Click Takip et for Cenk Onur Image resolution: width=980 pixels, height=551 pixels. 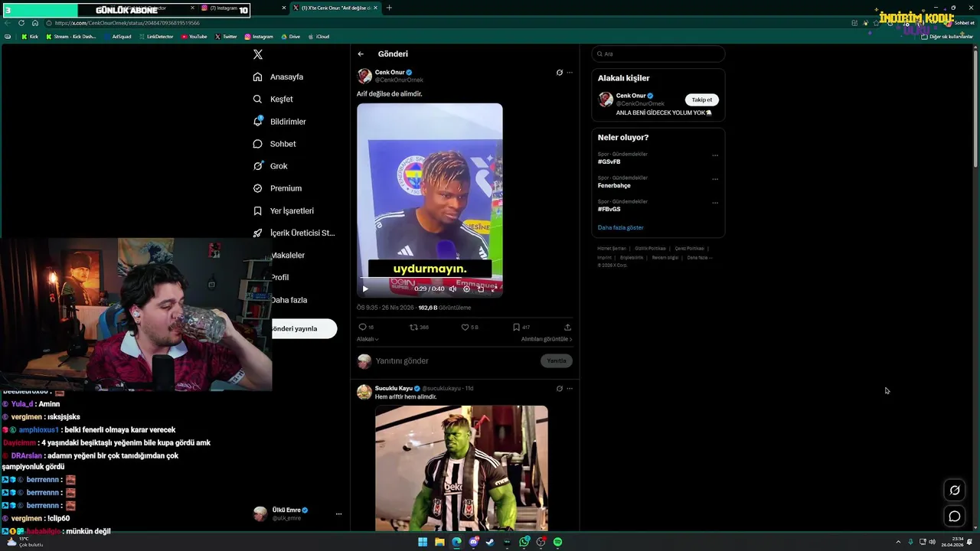tap(702, 99)
